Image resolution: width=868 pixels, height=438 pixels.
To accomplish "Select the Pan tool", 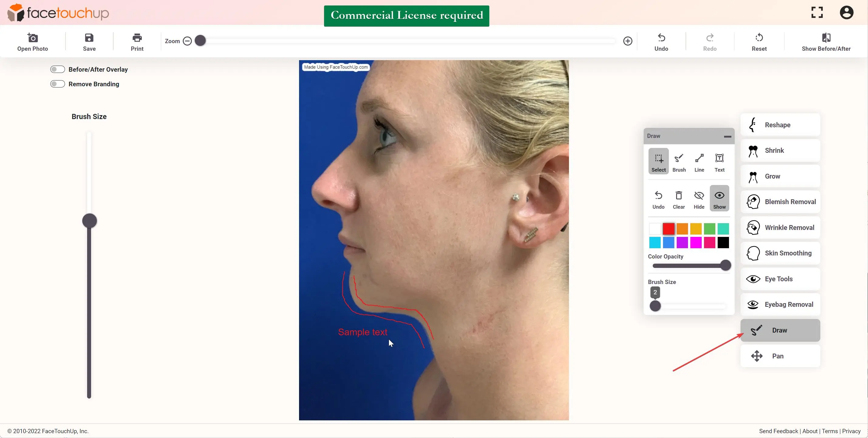I will (x=780, y=356).
